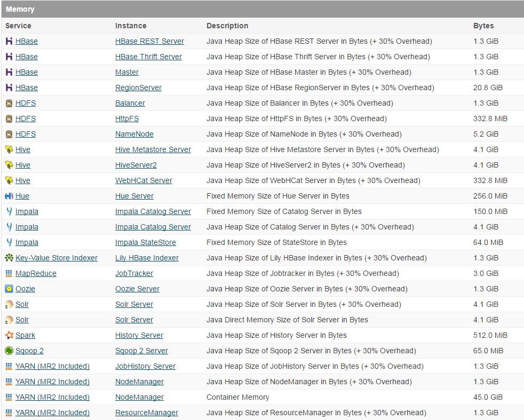Click the Description column header

[x=227, y=26]
